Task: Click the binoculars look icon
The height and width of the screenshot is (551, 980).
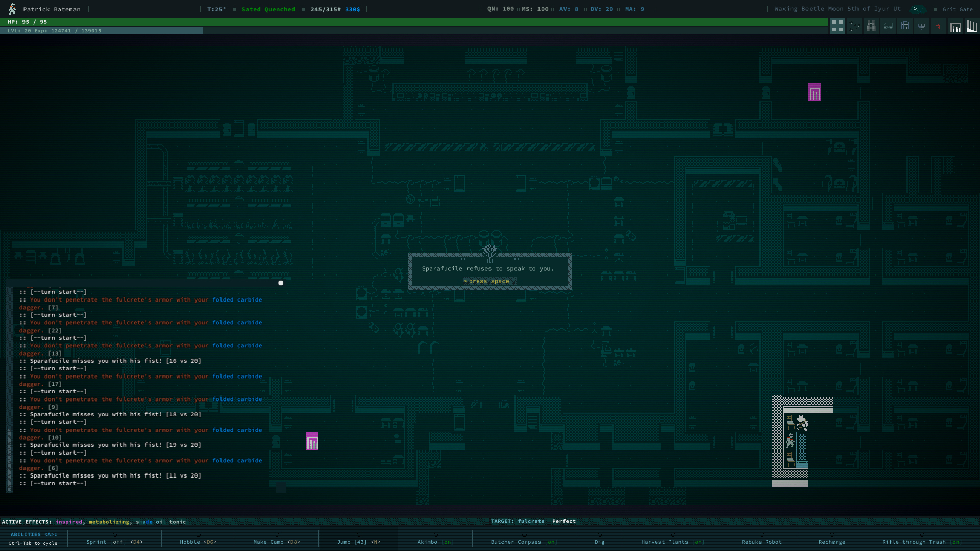Action: tap(871, 26)
